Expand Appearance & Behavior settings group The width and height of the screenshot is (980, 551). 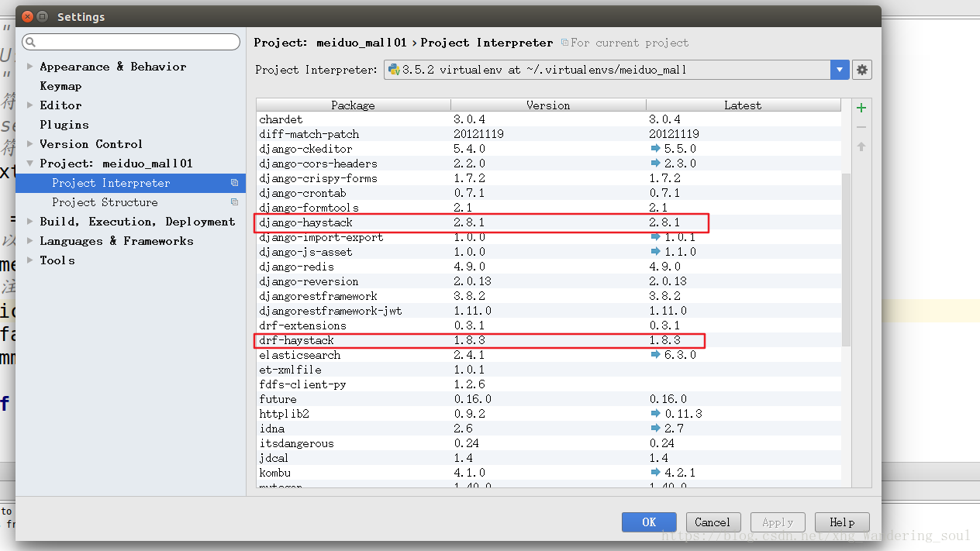point(29,67)
